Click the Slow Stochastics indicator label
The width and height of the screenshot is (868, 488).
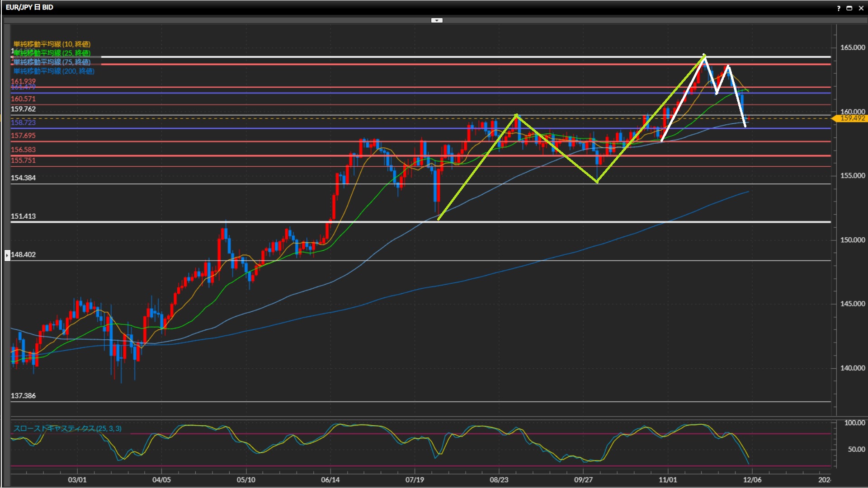click(x=67, y=428)
